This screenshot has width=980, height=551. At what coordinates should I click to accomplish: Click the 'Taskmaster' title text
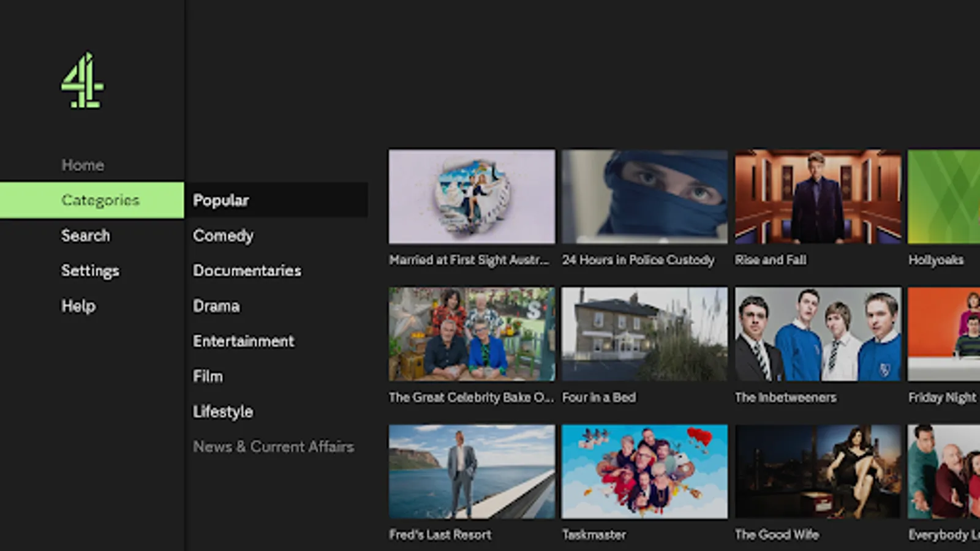[594, 535]
